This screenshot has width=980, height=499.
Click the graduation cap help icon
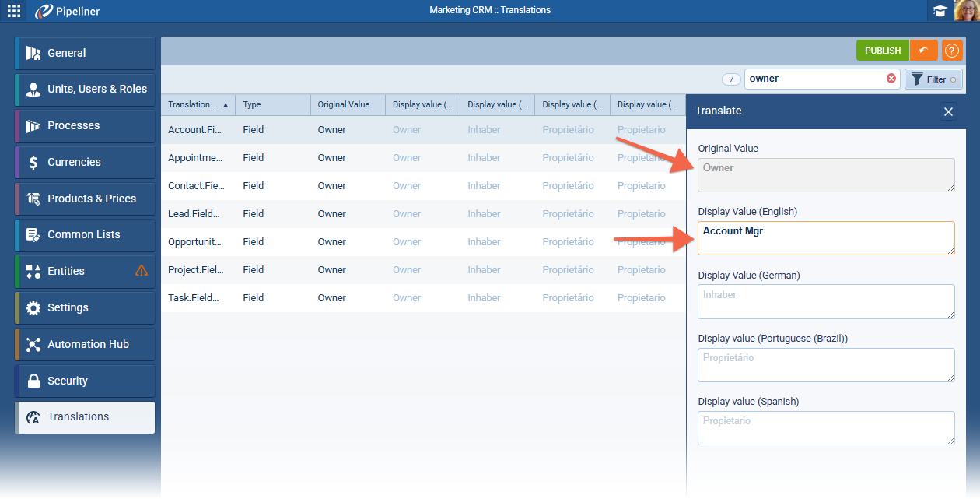coord(940,11)
